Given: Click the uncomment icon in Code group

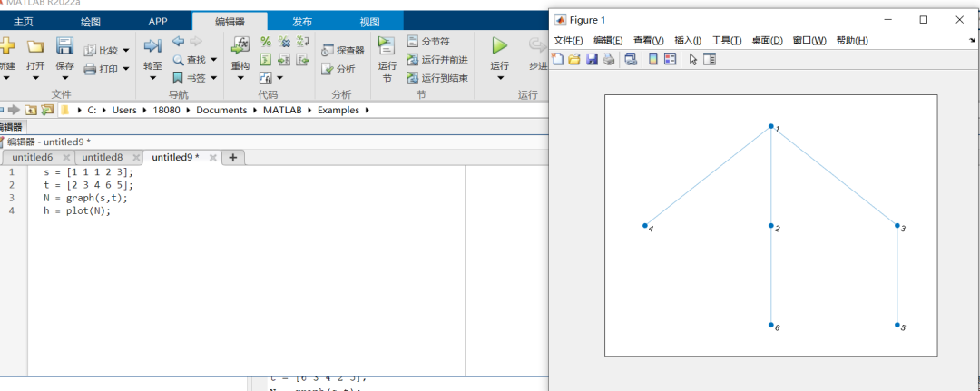Looking at the screenshot, I should tap(284, 42).
